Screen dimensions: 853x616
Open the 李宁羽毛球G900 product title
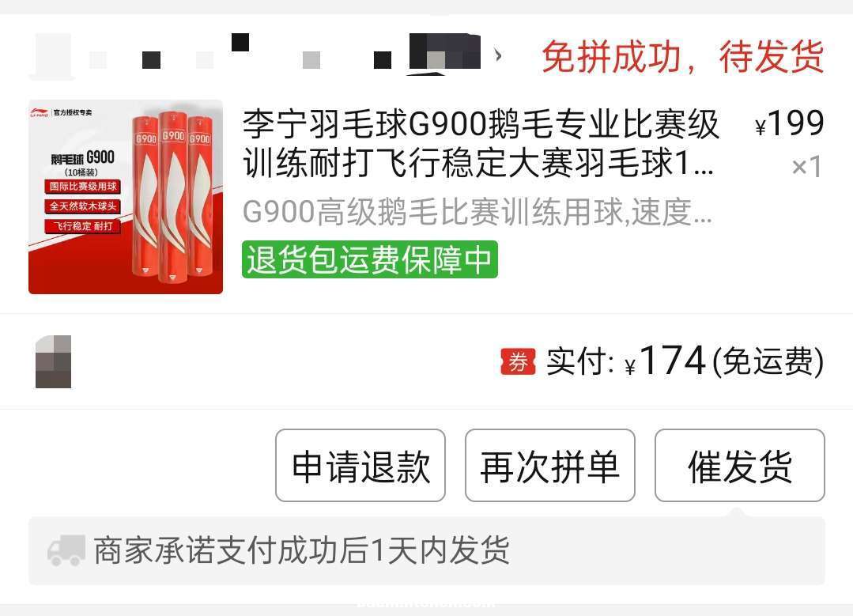[481, 143]
